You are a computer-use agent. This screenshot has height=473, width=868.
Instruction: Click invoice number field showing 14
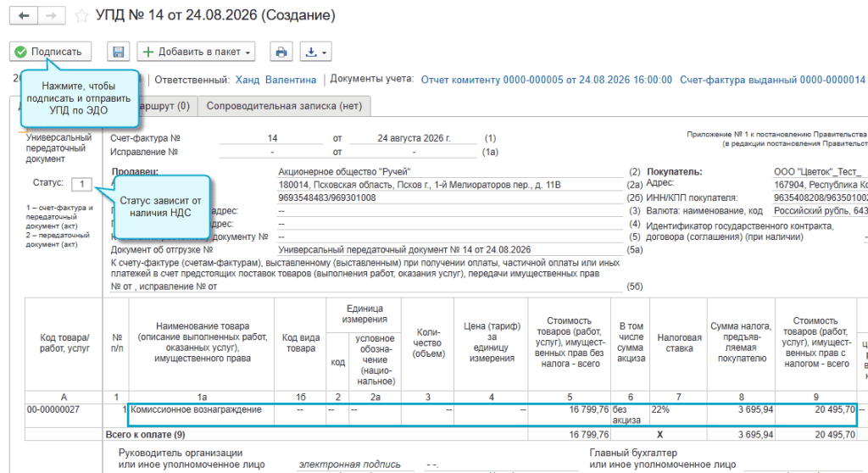click(272, 138)
